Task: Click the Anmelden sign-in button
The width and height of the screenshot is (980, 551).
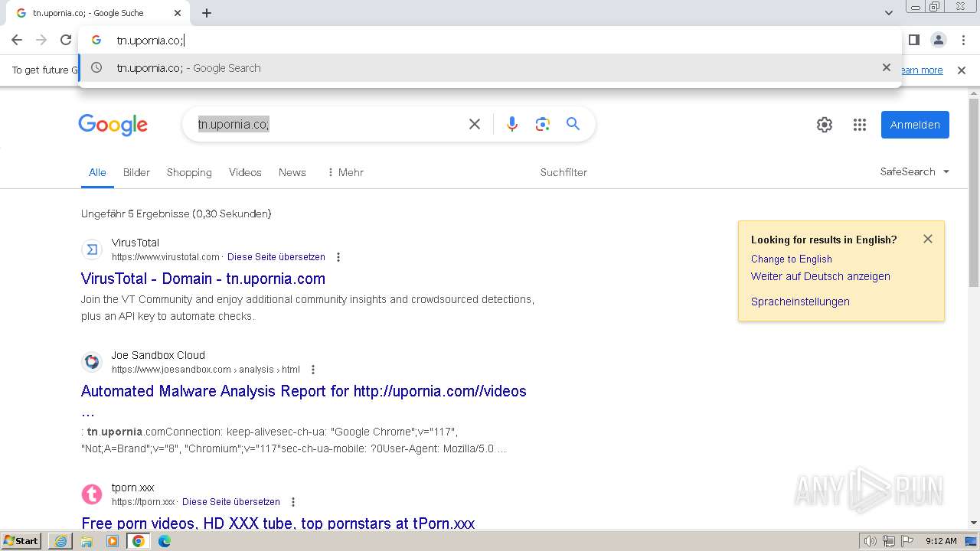Action: 915,125
